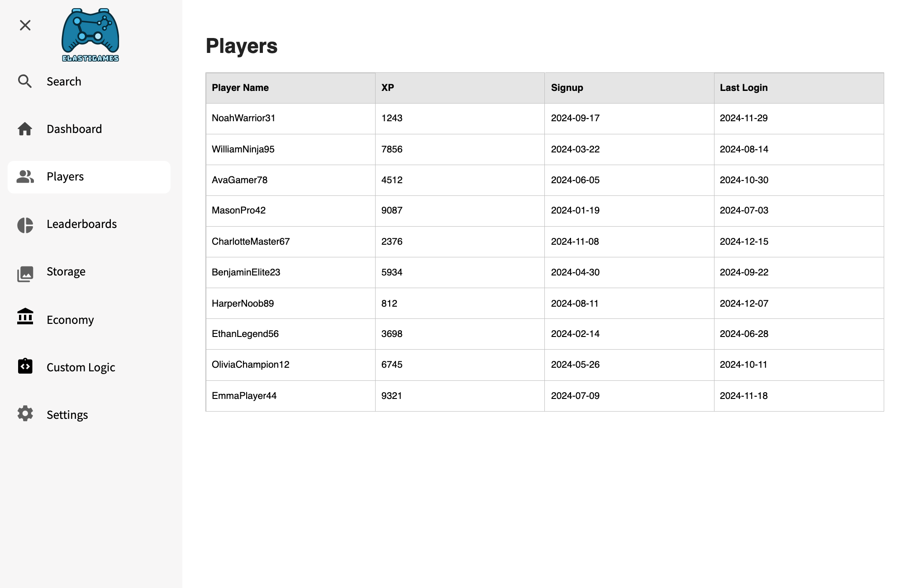This screenshot has height=588, width=905.
Task: Open the Custom Logic page
Action: [x=81, y=367]
